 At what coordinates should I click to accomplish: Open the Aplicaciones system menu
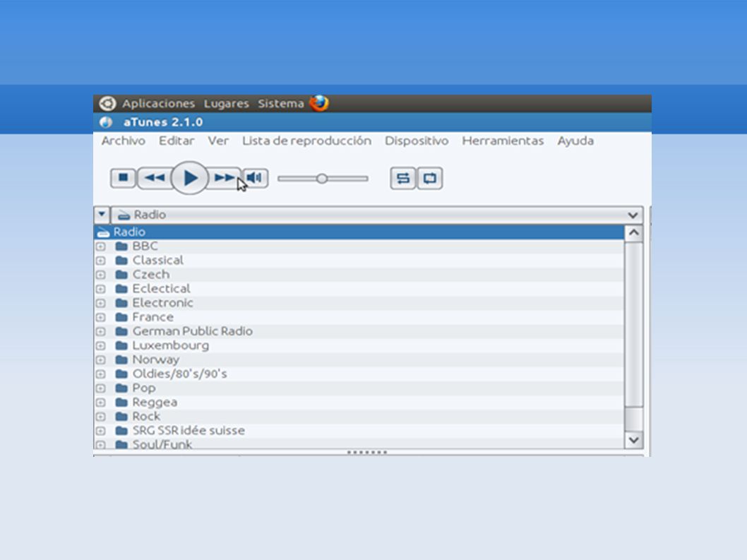click(159, 103)
